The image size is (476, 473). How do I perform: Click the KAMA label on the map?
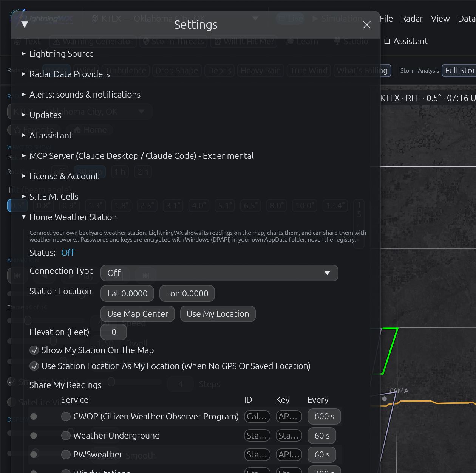tap(398, 391)
